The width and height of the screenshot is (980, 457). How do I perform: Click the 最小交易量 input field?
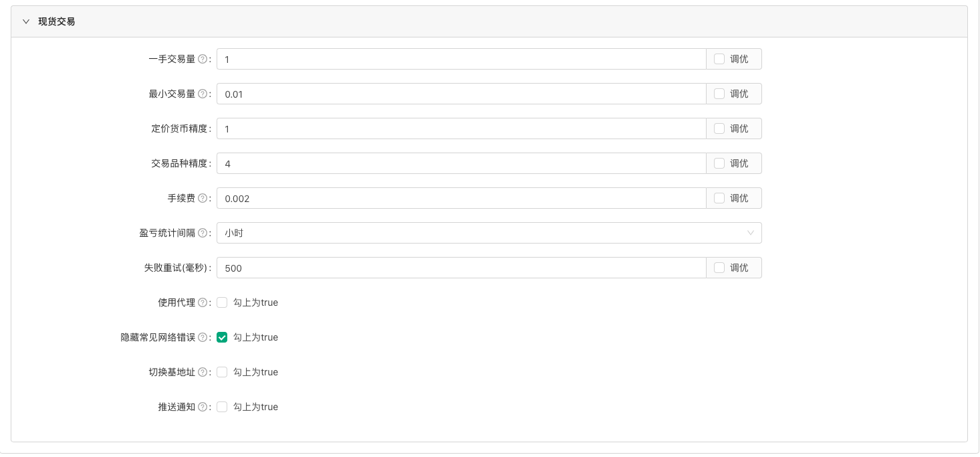point(461,94)
